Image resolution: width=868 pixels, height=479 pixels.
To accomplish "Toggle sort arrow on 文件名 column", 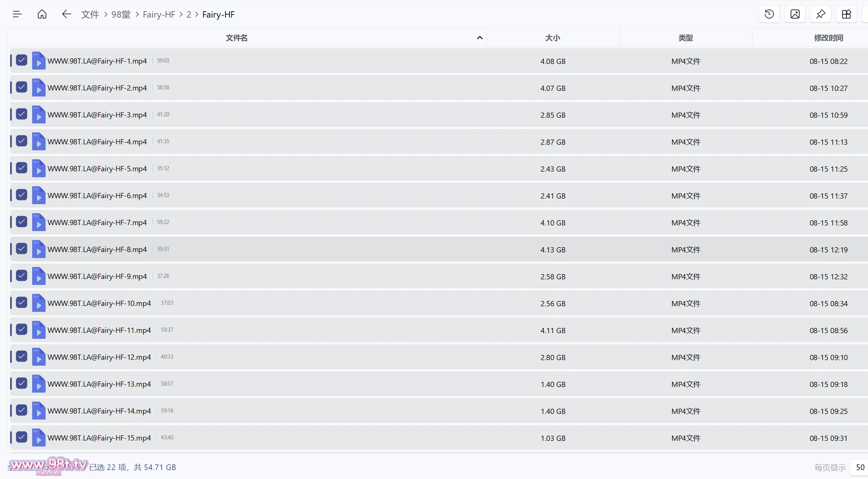I will pyautogui.click(x=480, y=38).
